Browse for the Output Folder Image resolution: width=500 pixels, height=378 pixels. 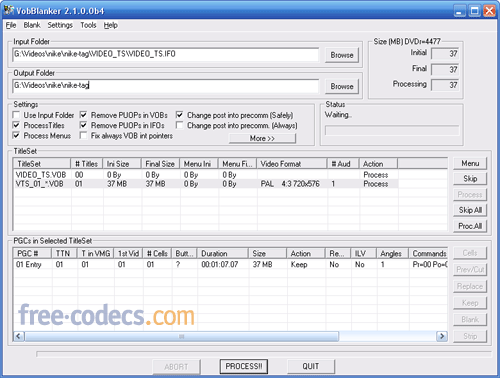point(342,86)
